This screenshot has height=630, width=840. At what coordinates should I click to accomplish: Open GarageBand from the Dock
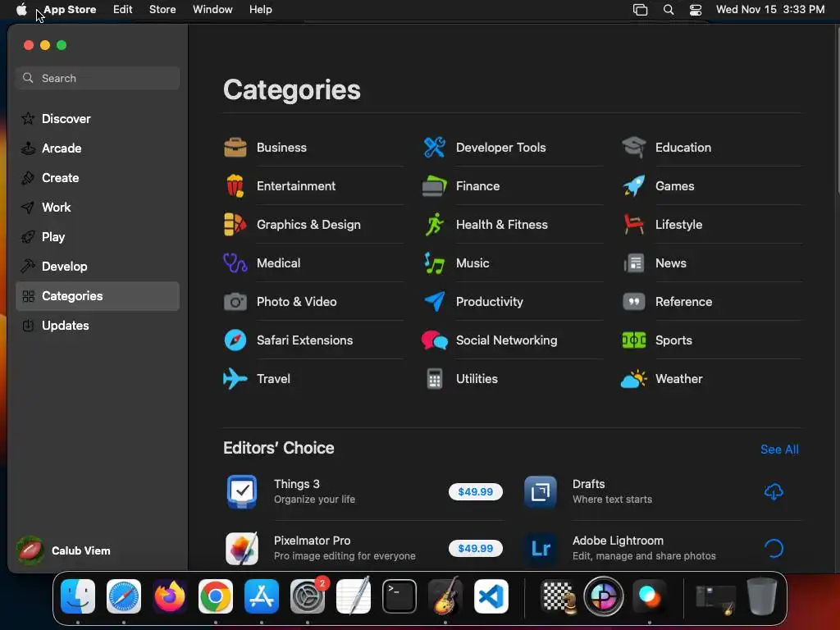click(x=445, y=596)
